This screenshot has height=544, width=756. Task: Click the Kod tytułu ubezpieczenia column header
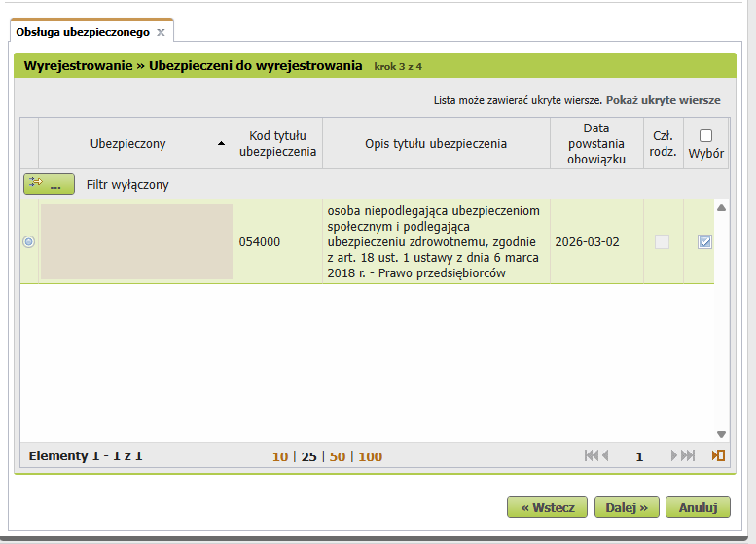[277, 143]
